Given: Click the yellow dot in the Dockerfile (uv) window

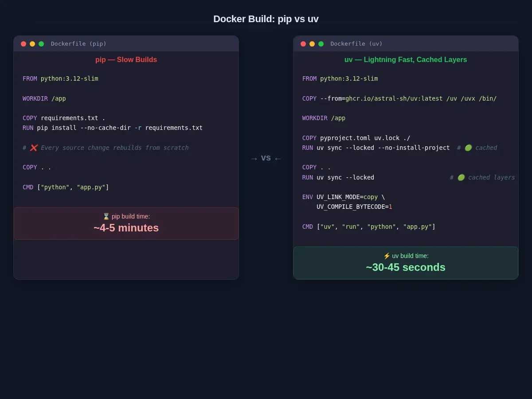Looking at the screenshot, I should 312,44.
